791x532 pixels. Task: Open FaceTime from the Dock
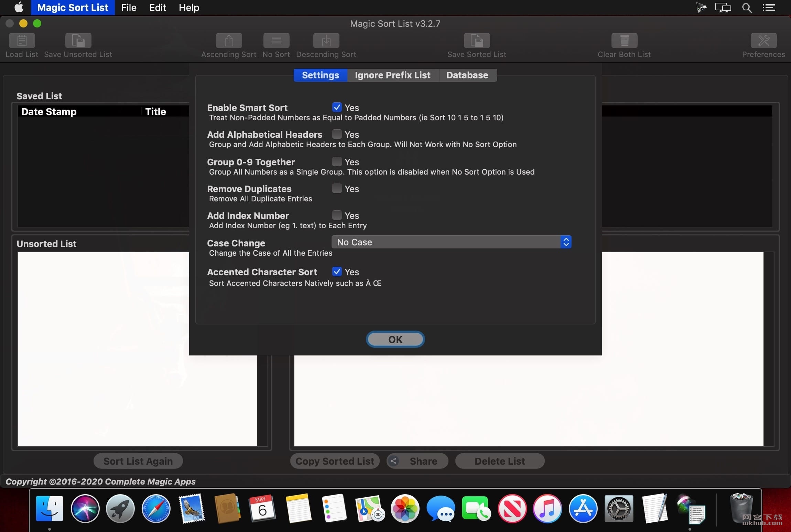click(476, 509)
